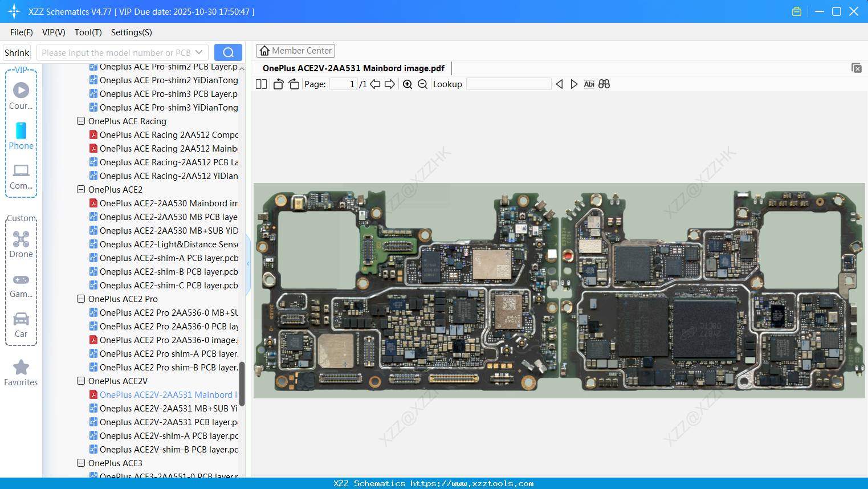Switch to the VIP(V) menu
868x489 pixels.
tap(53, 32)
